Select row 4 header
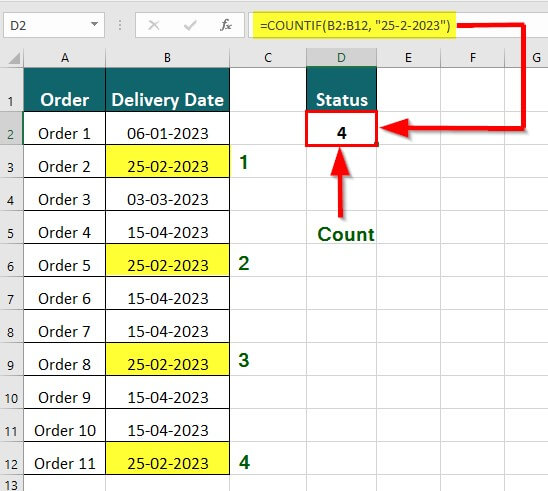This screenshot has height=491, width=548. click(11, 194)
